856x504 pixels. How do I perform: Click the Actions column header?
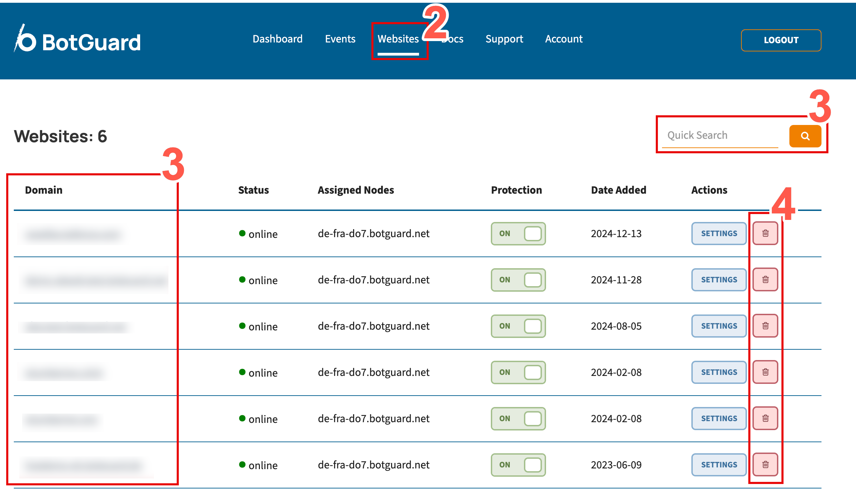pos(709,190)
